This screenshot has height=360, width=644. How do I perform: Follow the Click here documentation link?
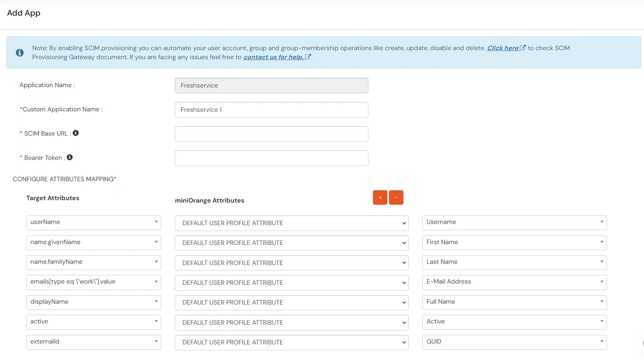click(x=503, y=48)
